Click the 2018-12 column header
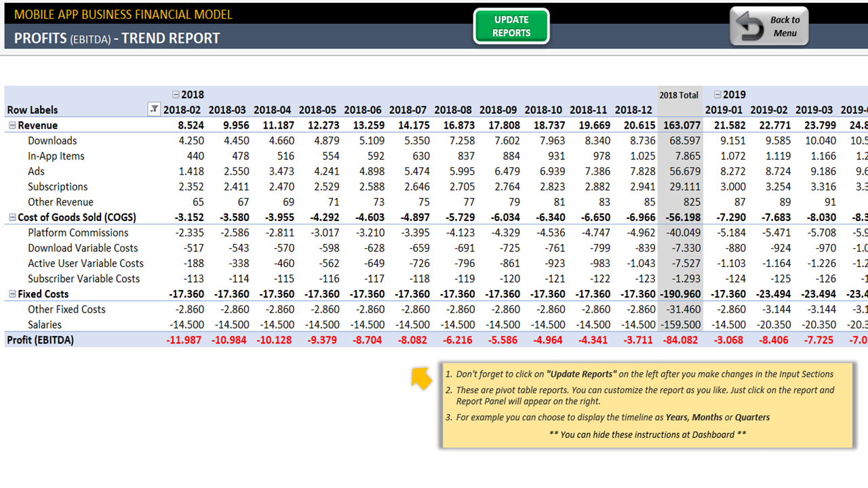868x488 pixels. point(633,110)
